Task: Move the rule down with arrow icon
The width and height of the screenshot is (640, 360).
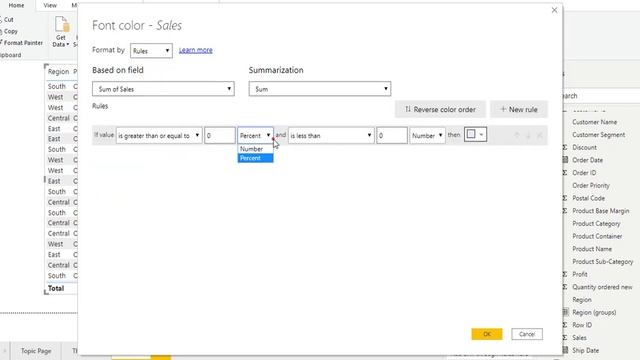Action: tap(528, 135)
